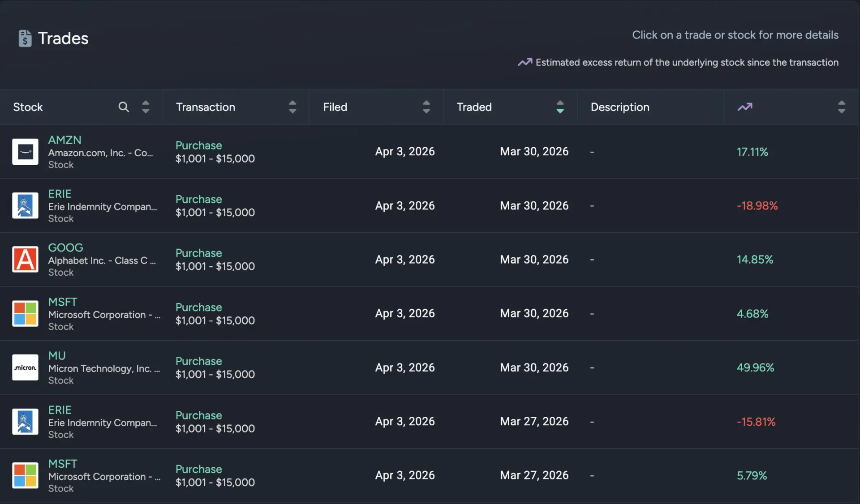Click the first Erie Indemnity logo
860x504 pixels.
pyautogui.click(x=25, y=206)
